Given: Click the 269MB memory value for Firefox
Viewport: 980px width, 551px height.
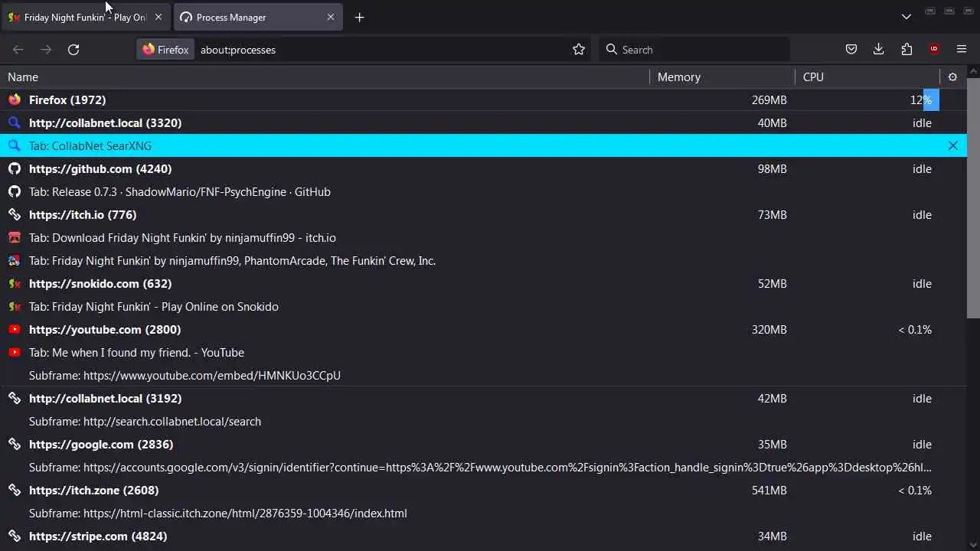Looking at the screenshot, I should click(x=769, y=99).
